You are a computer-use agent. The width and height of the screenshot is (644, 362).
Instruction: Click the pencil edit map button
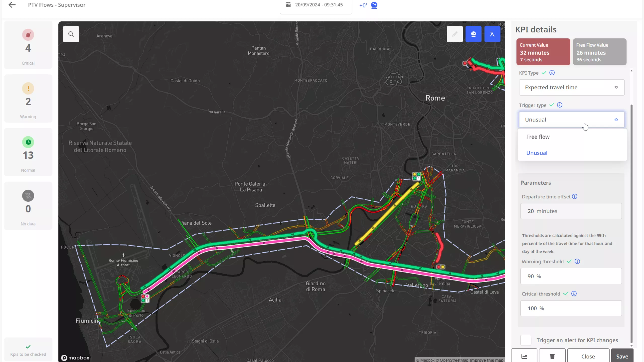455,34
